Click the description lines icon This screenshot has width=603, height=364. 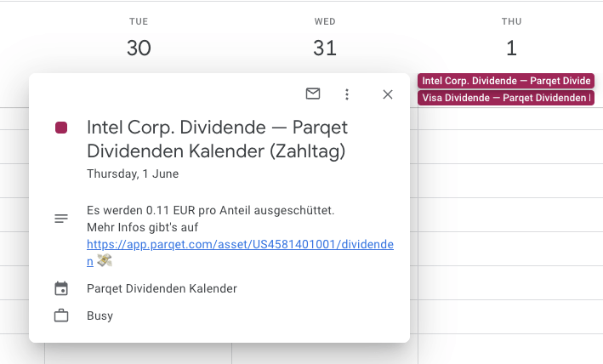click(61, 219)
